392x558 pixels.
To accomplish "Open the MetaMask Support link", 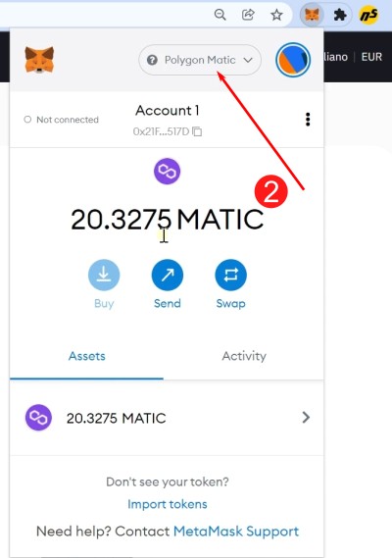I will coord(236,532).
